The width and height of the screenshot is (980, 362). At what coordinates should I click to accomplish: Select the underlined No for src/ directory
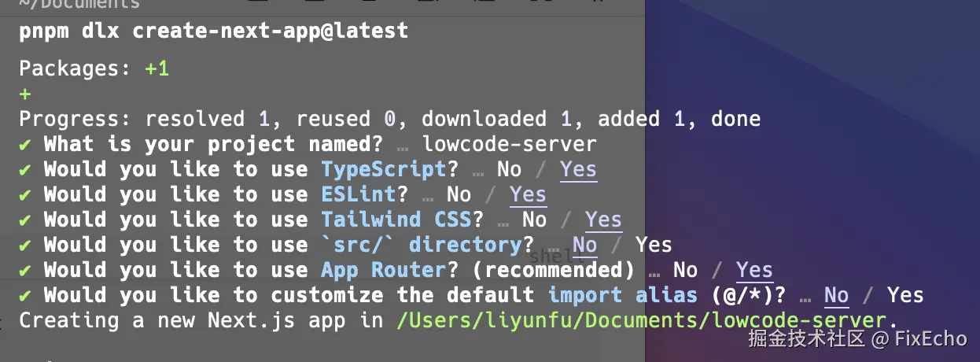[584, 245]
